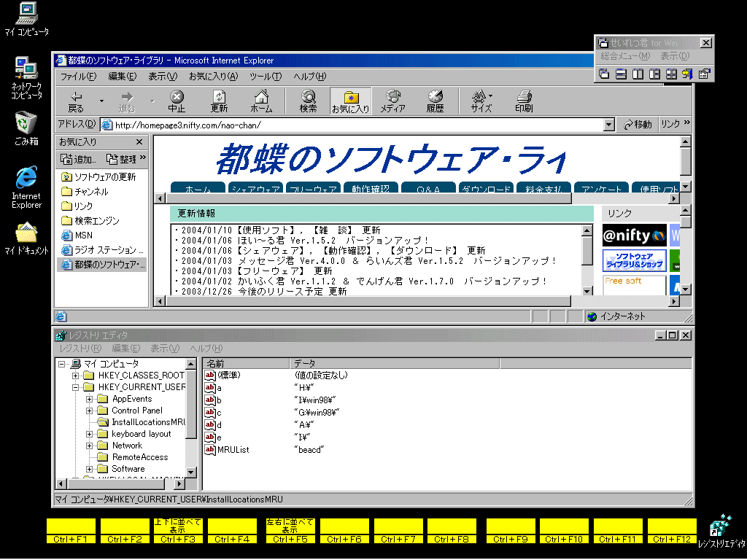Go to ホーム home page in IE
This screenshot has width=747, height=560.
[261, 101]
